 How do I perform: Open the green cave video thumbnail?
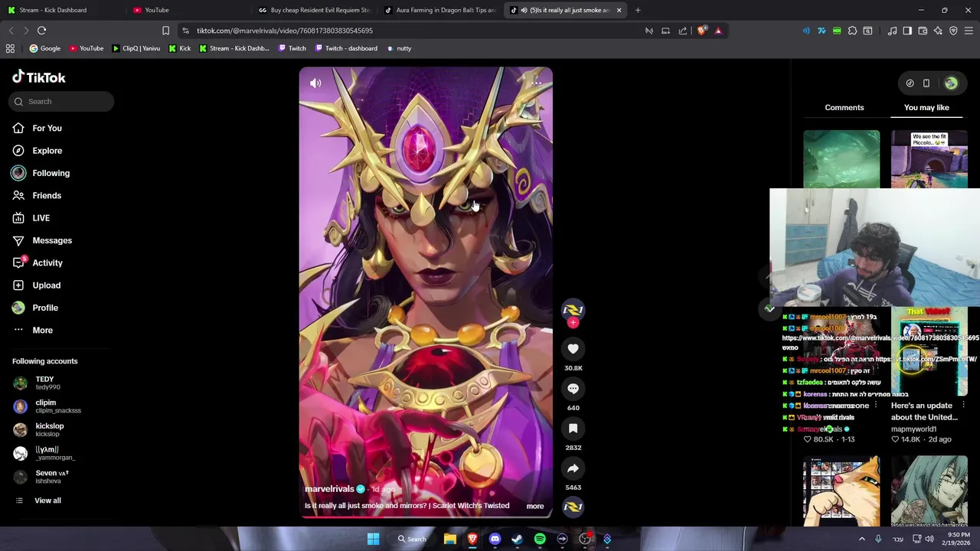pos(841,159)
